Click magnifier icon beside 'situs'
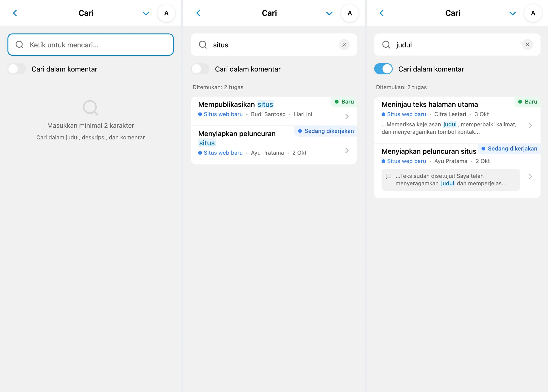Screen dimensions: 548x392 pyautogui.click(x=203, y=45)
